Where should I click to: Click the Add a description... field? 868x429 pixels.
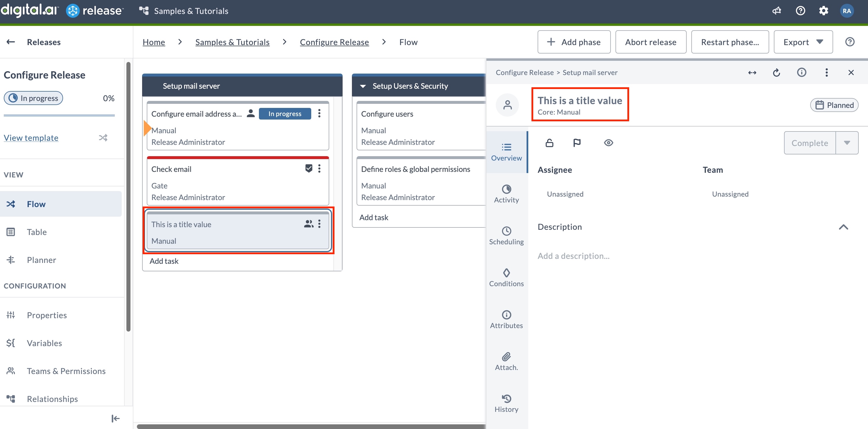point(574,256)
